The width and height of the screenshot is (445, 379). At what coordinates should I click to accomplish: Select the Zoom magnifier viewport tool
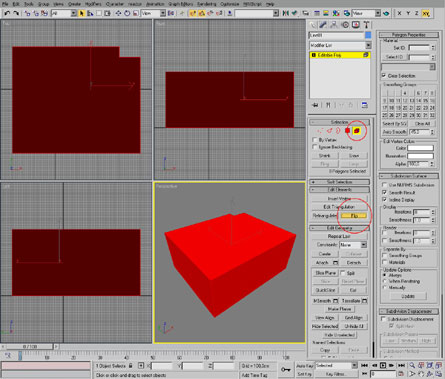click(413, 366)
